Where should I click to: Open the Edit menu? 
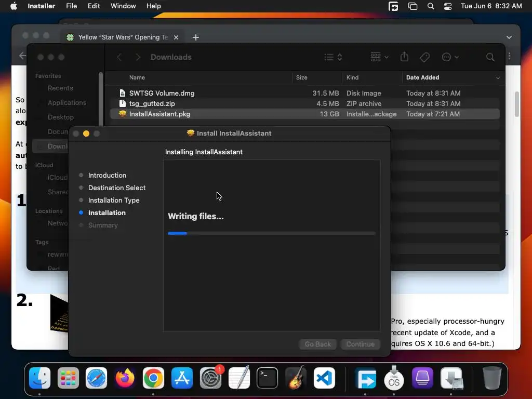[94, 6]
